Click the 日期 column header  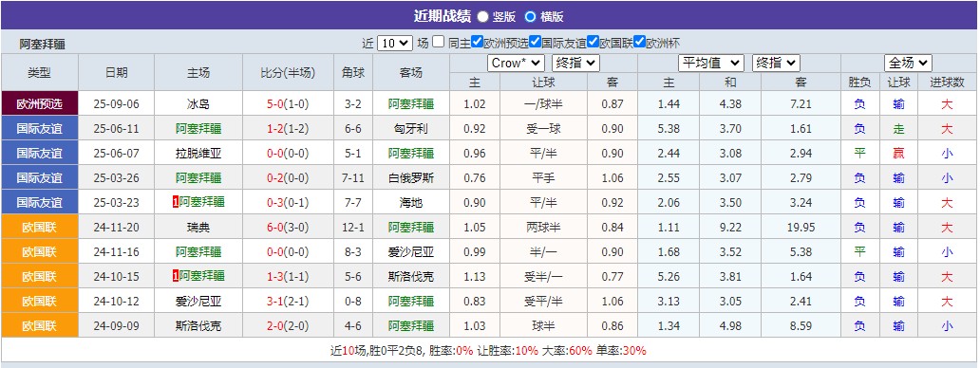(x=116, y=72)
